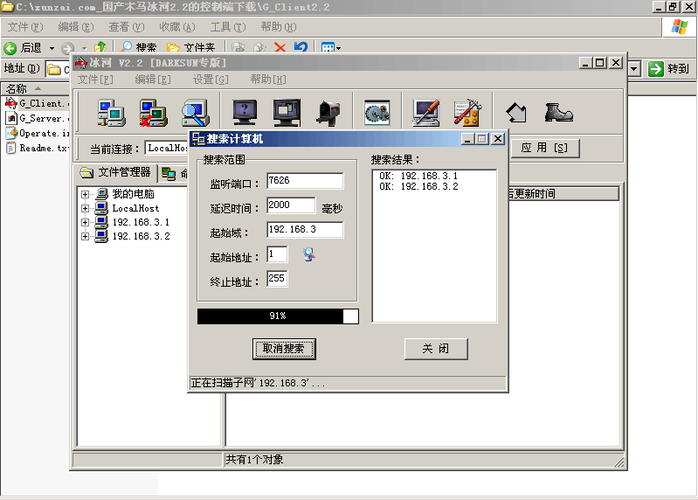Screen dimensions: 698x500
Task: Click the delete host icon with red X
Action: pyautogui.click(x=153, y=113)
